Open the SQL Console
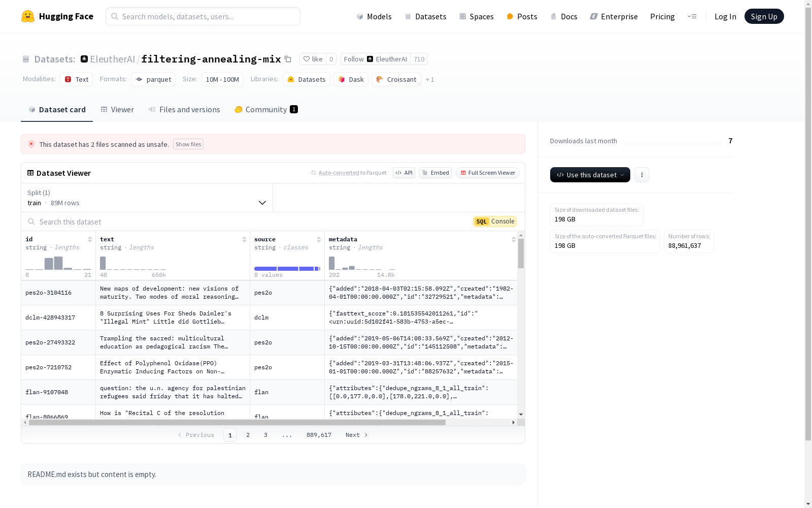 495,221
